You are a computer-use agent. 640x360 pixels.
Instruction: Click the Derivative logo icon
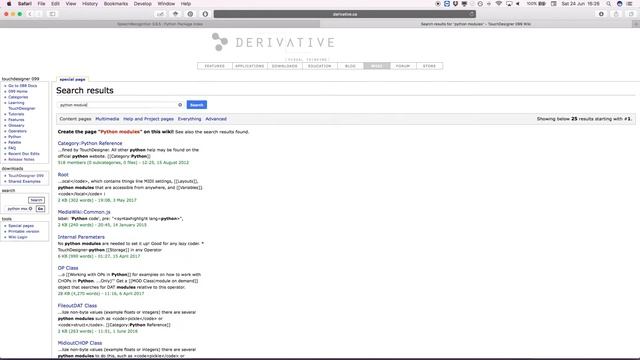(220, 42)
